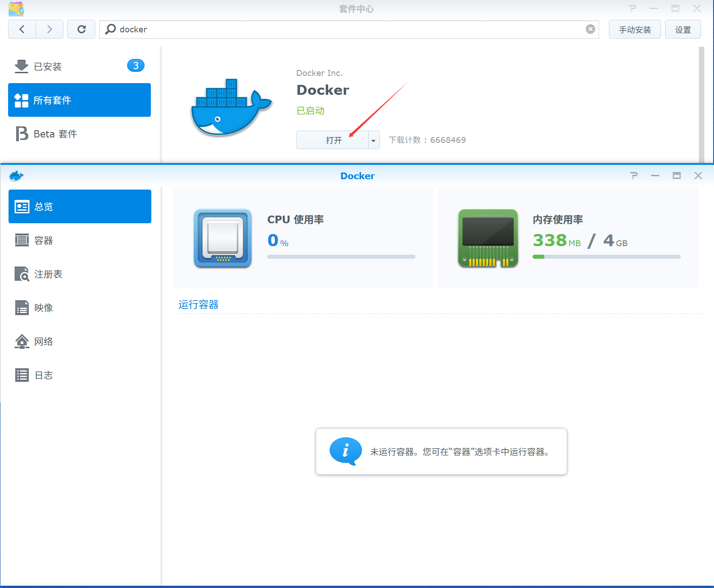Open help in Docker window
This screenshot has width=714, height=588.
(x=634, y=176)
